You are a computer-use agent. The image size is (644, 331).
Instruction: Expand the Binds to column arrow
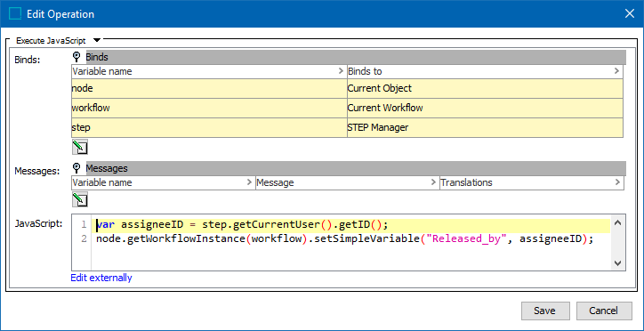[616, 71]
